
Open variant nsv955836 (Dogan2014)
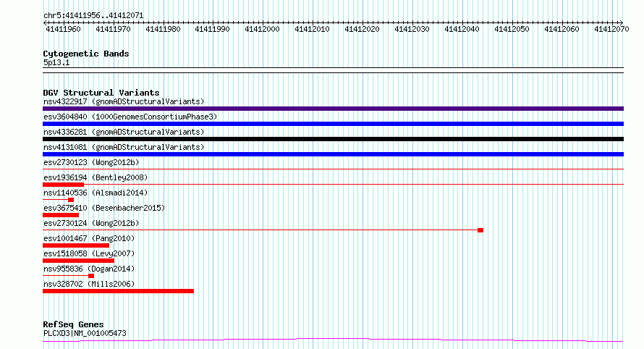89,269
